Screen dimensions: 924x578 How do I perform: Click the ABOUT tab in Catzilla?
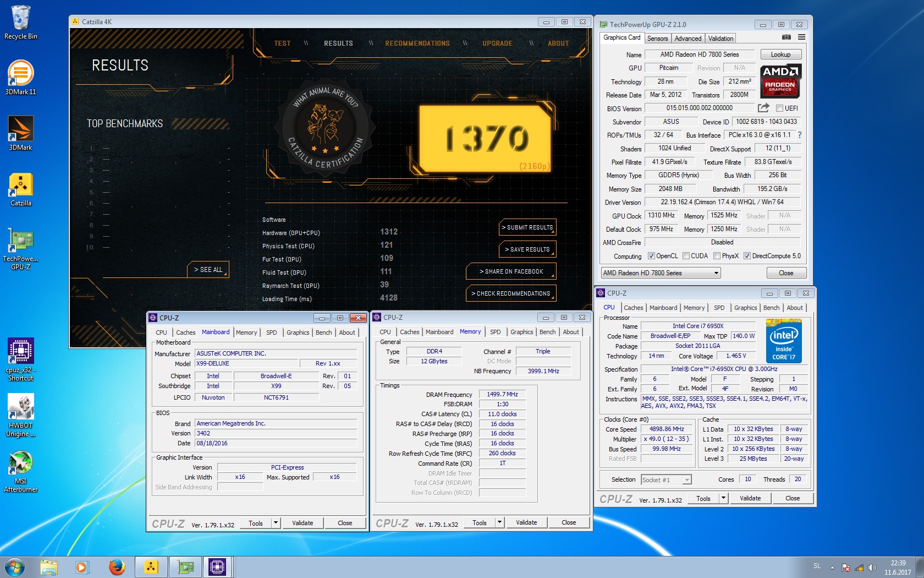[x=558, y=43]
